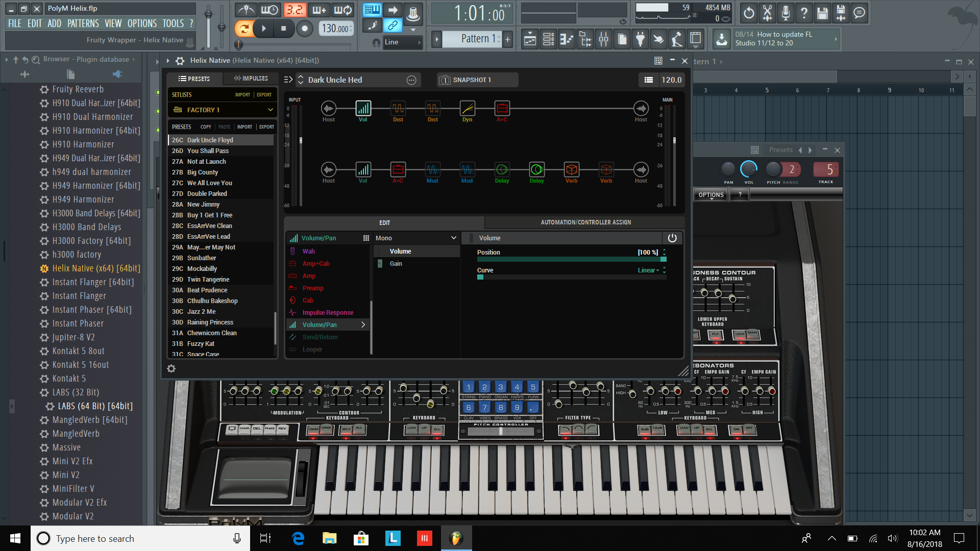Expand the PRESETS panel in Helix Native
This screenshot has height=551, width=980.
(x=288, y=80)
